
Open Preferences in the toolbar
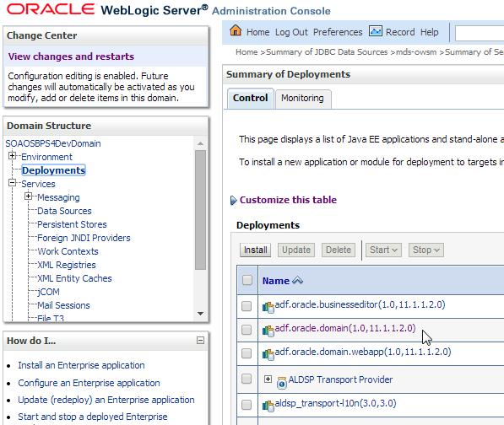(x=338, y=32)
